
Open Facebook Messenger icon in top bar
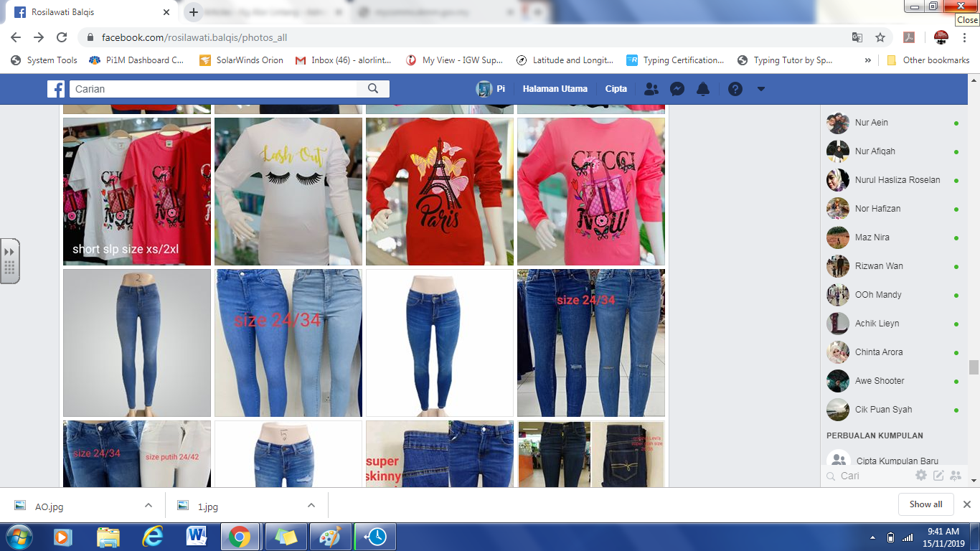click(677, 89)
